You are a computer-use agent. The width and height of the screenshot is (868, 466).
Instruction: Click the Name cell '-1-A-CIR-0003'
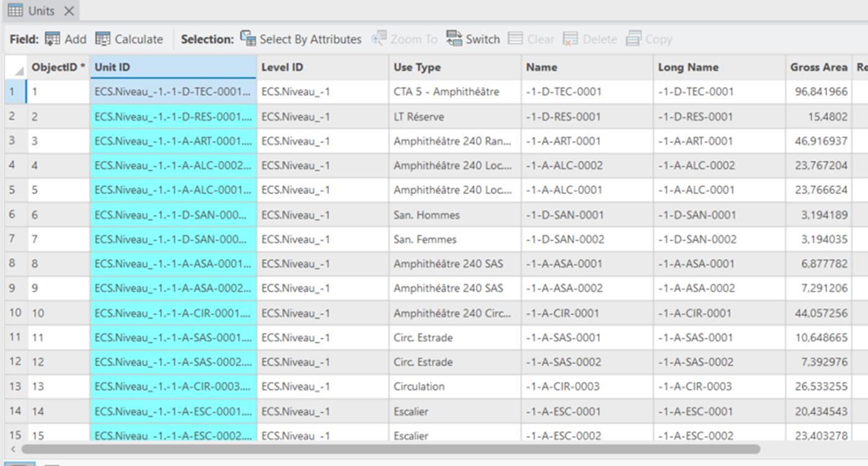pos(562,387)
